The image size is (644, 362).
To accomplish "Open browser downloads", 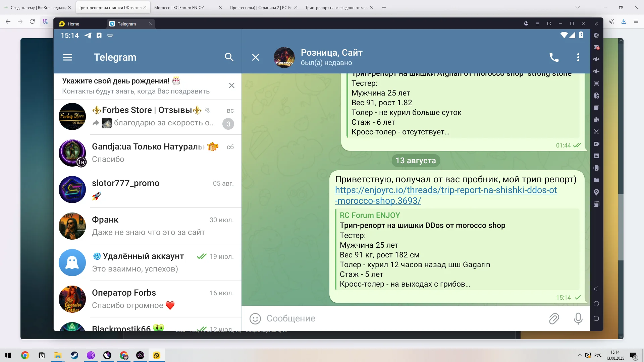I will [624, 21].
